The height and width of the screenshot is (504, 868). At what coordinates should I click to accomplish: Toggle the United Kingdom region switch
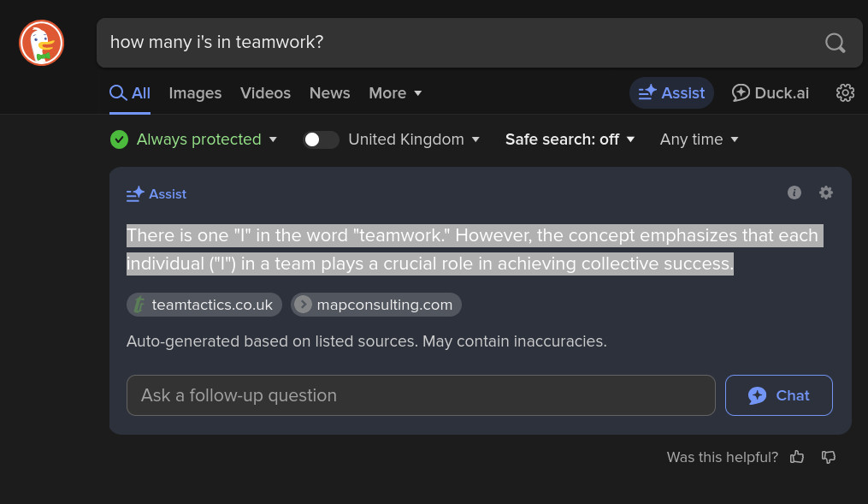click(321, 139)
